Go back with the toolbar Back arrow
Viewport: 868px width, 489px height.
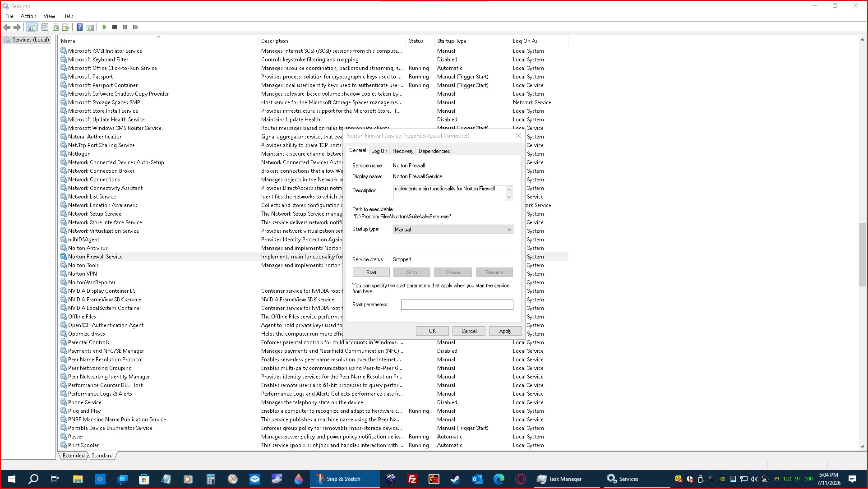coord(7,27)
